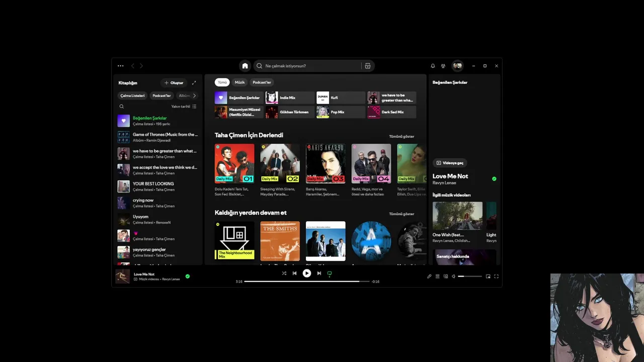Skip to next track

(319, 274)
